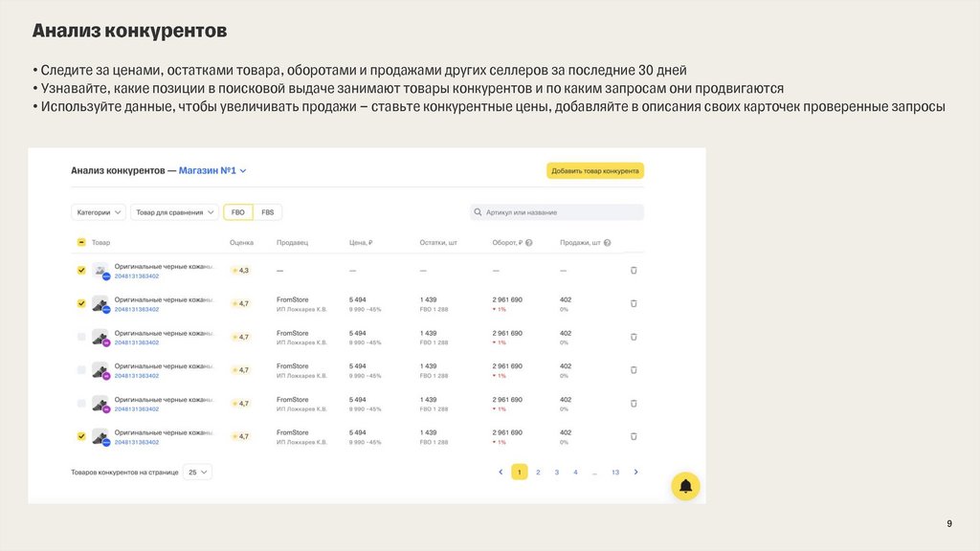Switch to the FBO tab
980x551 pixels.
click(x=238, y=212)
